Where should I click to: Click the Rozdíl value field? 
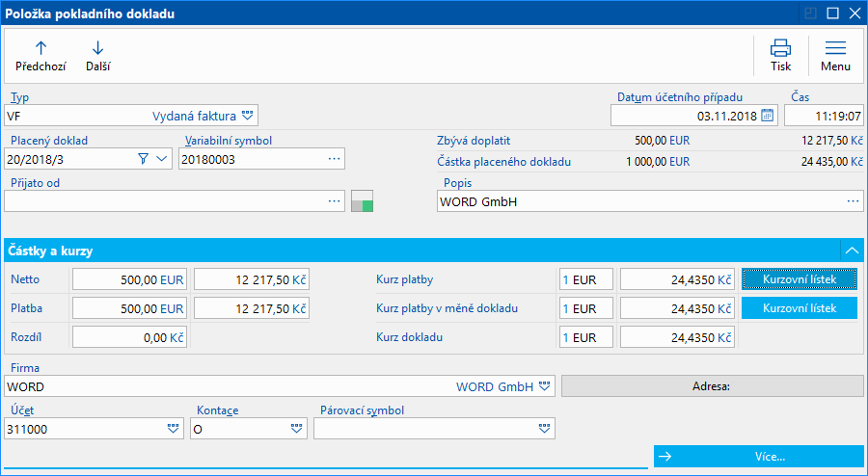pyautogui.click(x=129, y=337)
